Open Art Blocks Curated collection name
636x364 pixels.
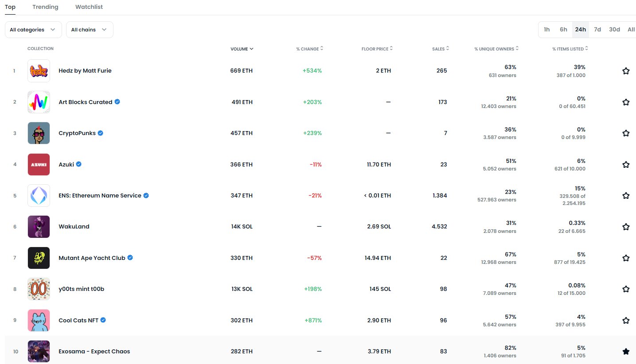(86, 102)
